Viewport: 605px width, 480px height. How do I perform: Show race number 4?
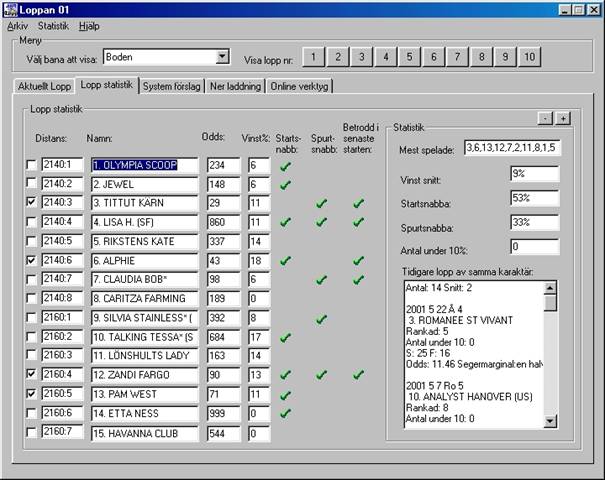coord(386,57)
